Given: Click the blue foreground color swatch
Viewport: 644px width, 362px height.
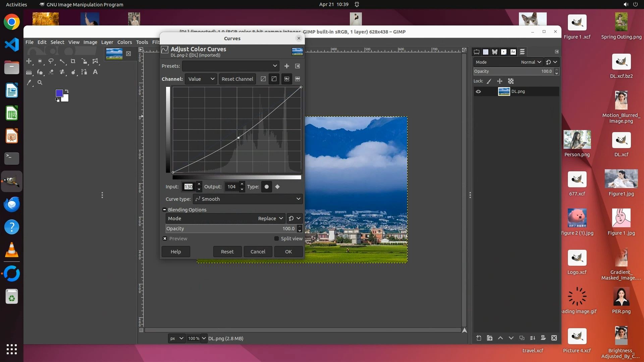Looking at the screenshot, I should click(59, 93).
